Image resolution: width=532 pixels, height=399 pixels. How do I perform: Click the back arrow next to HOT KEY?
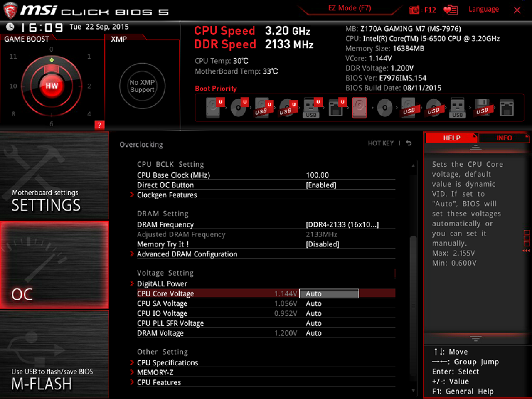[x=409, y=143]
